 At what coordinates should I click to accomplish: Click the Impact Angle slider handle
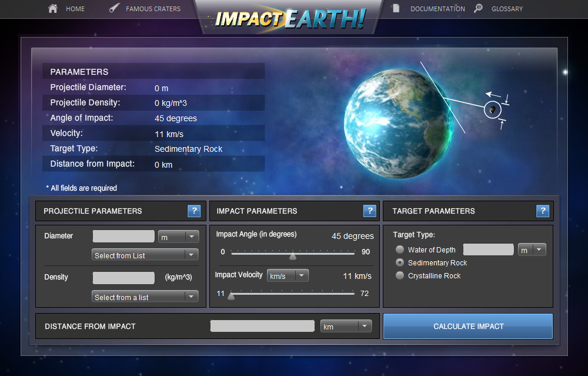293,255
